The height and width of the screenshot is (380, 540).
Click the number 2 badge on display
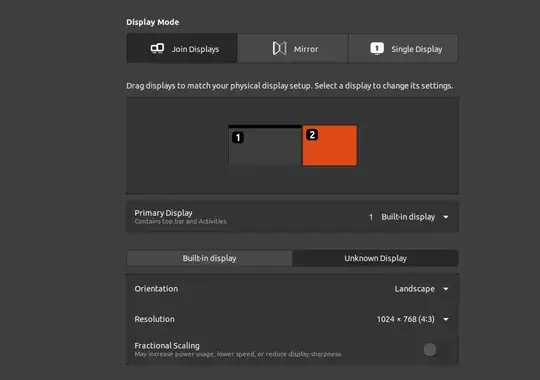[312, 135]
